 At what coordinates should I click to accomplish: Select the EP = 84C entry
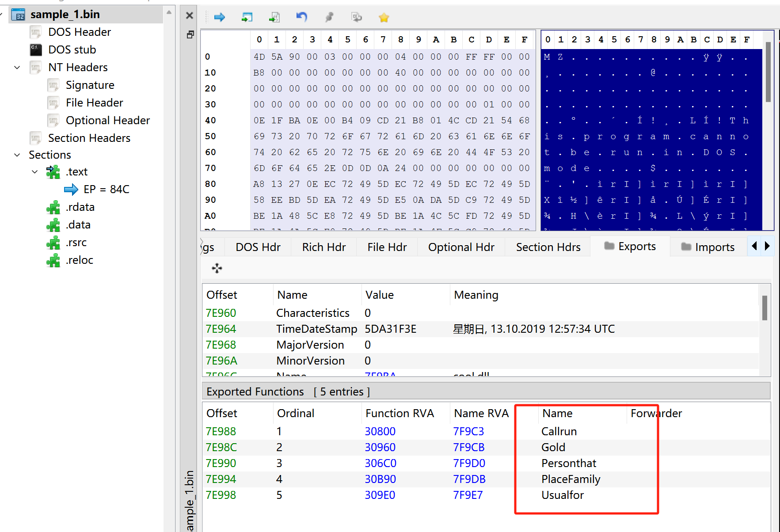107,190
